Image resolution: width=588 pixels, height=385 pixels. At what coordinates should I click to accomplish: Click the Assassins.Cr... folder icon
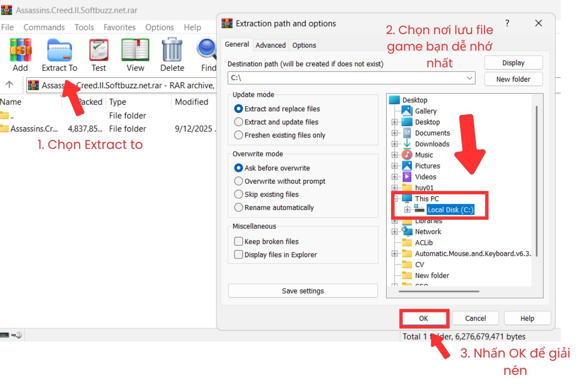(4, 129)
